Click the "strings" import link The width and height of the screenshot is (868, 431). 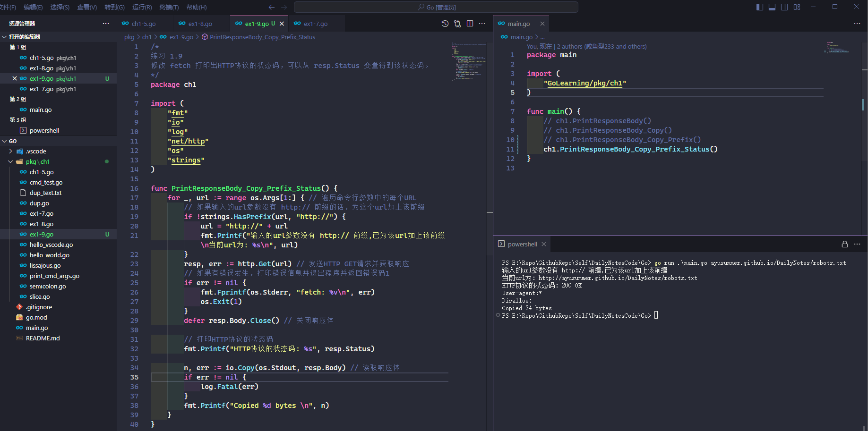coord(186,160)
